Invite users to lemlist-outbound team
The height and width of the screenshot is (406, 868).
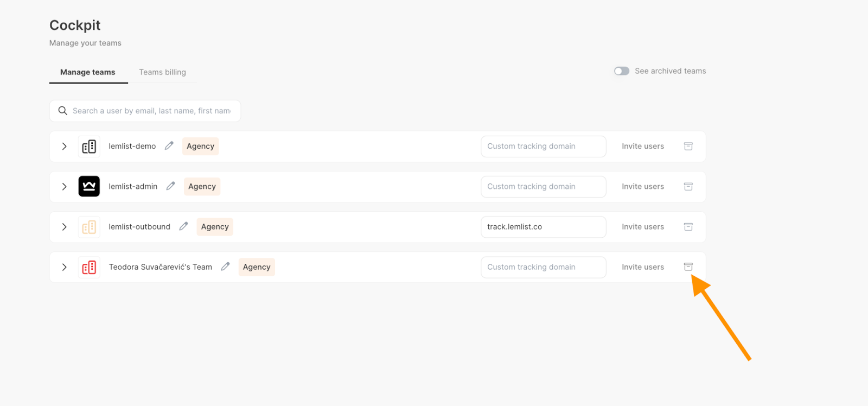pos(642,226)
